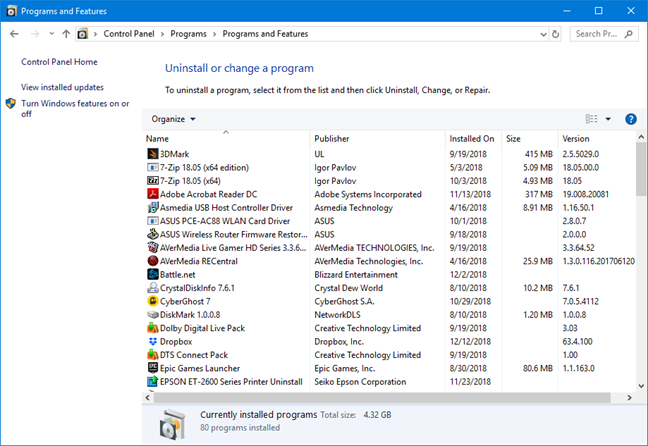Screen dimensions: 648x446
Task: Click the EPSON ET-2600 Printer Uninstall icon
Action: 152,382
